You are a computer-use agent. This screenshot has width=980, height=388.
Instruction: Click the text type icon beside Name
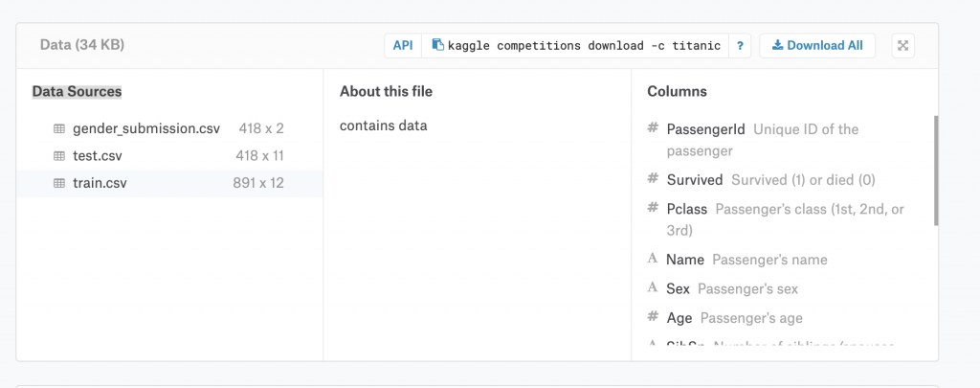pos(653,260)
